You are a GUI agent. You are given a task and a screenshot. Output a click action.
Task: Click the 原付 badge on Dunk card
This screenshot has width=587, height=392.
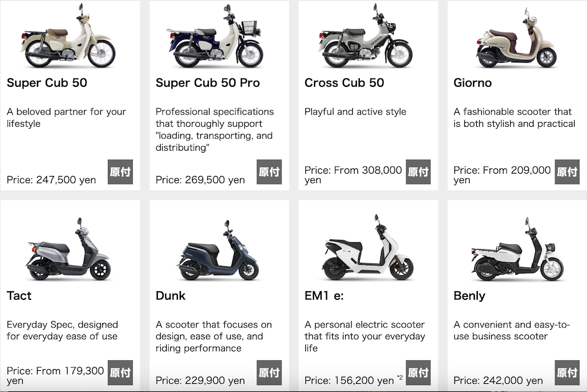(x=269, y=373)
